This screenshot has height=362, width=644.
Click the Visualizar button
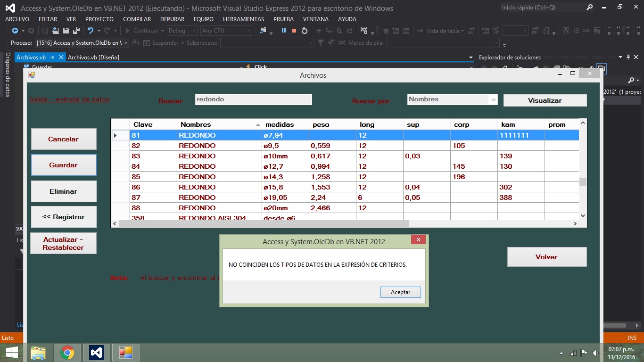point(545,100)
